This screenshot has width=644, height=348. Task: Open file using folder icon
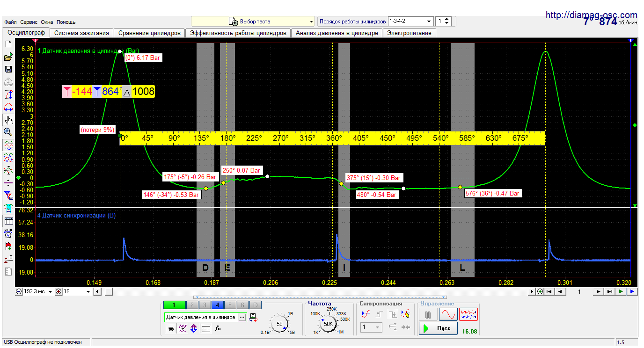click(8, 57)
